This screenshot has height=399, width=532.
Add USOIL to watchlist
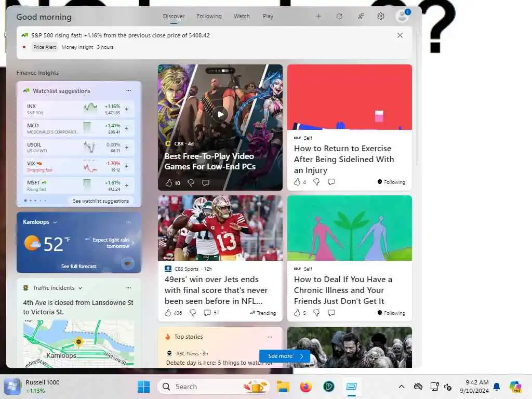127,148
